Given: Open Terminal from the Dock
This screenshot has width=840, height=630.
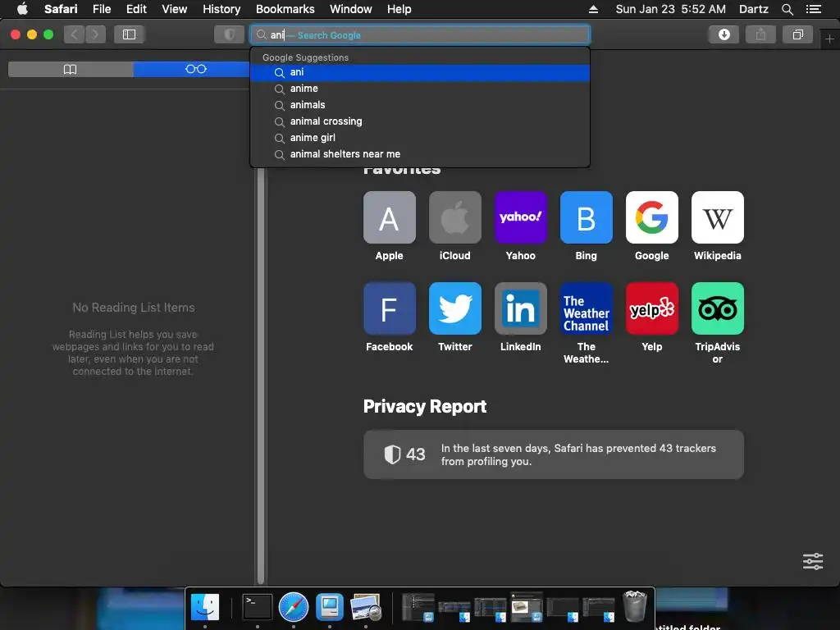Looking at the screenshot, I should pyautogui.click(x=257, y=607).
